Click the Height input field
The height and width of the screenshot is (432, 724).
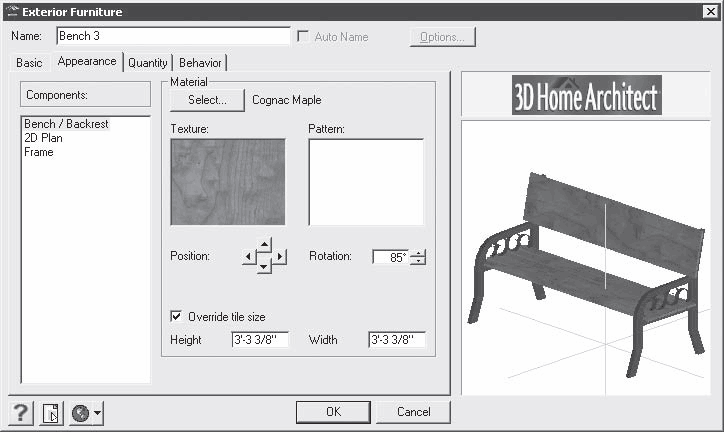click(259, 340)
